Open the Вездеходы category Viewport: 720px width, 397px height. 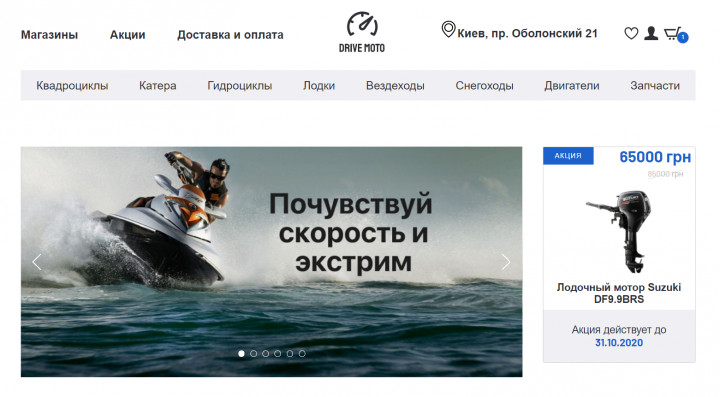[395, 86]
